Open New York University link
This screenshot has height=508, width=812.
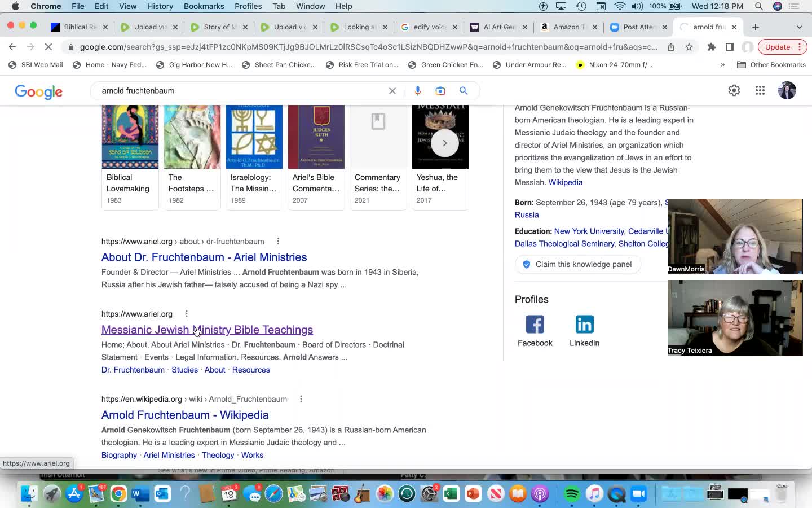point(589,231)
